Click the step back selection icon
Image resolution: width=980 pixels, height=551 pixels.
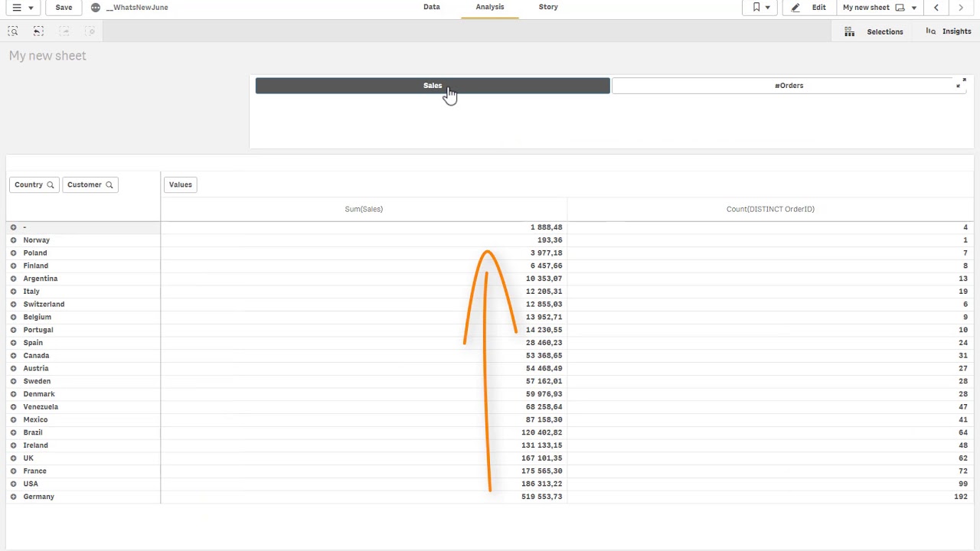pos(38,31)
